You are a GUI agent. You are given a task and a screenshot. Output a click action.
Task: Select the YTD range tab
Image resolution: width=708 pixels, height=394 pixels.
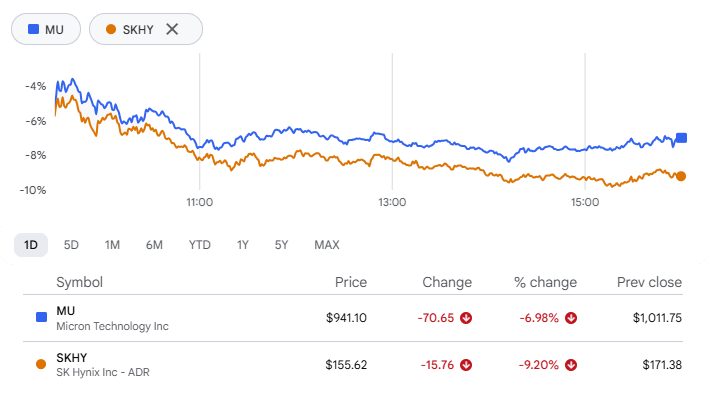(200, 245)
